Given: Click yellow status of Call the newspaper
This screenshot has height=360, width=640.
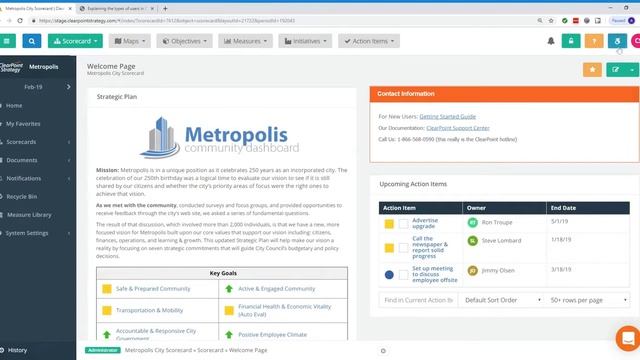Looking at the screenshot, I should [389, 248].
